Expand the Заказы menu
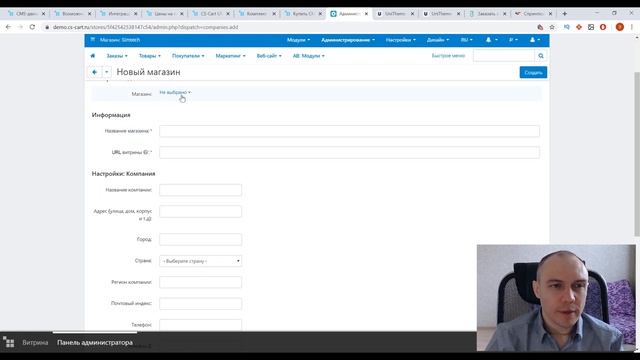Screen dimensions: 640x360 click(117, 56)
